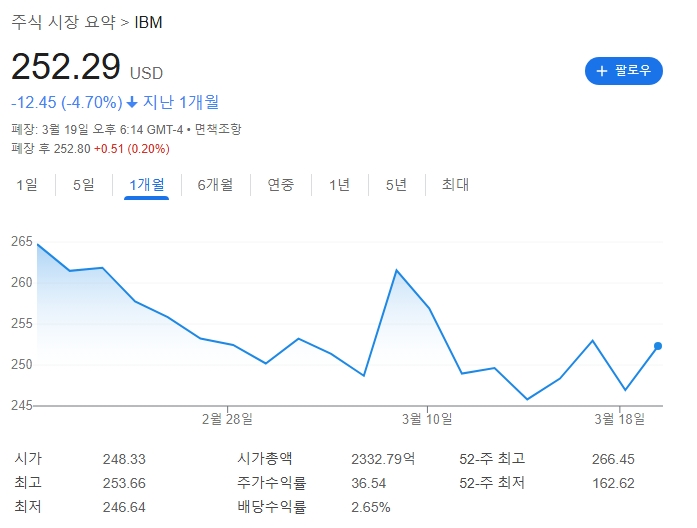Click the 250 y-axis label

[22, 364]
